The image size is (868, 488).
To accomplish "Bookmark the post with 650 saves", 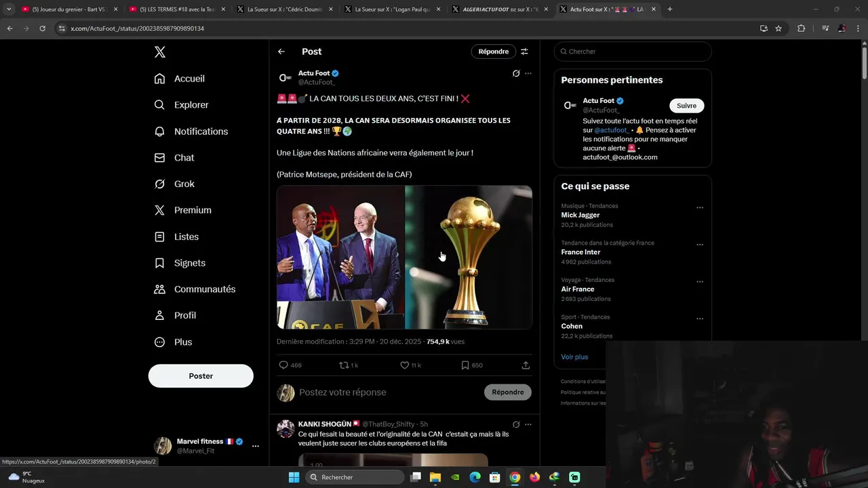I will click(x=472, y=365).
